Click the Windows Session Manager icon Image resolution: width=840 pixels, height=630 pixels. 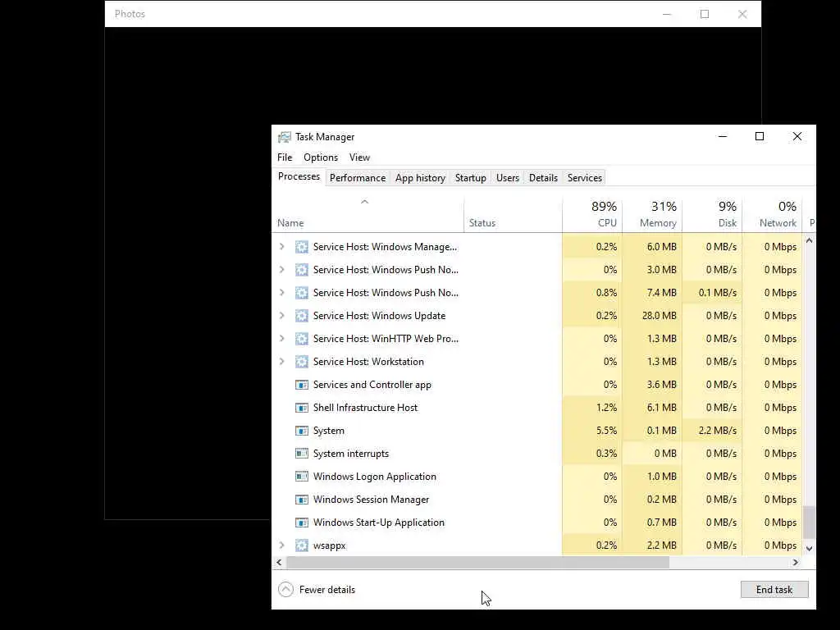[302, 500]
